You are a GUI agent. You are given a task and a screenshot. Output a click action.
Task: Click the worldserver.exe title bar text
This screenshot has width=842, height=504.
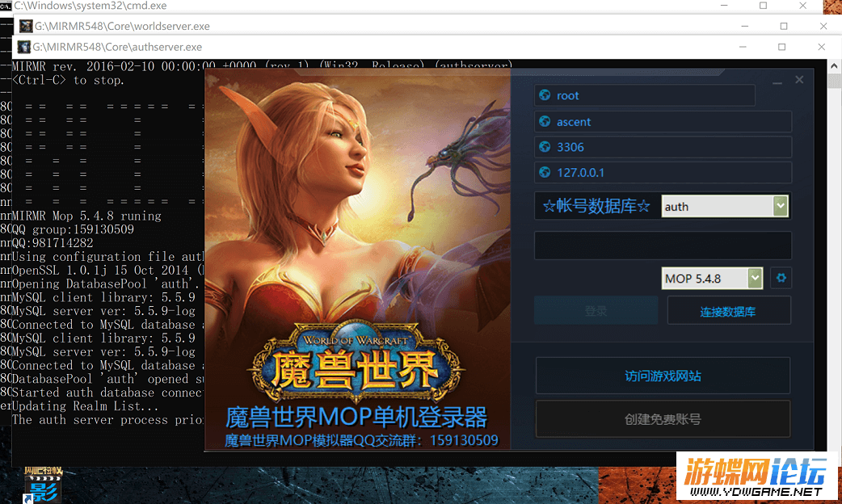[123, 26]
